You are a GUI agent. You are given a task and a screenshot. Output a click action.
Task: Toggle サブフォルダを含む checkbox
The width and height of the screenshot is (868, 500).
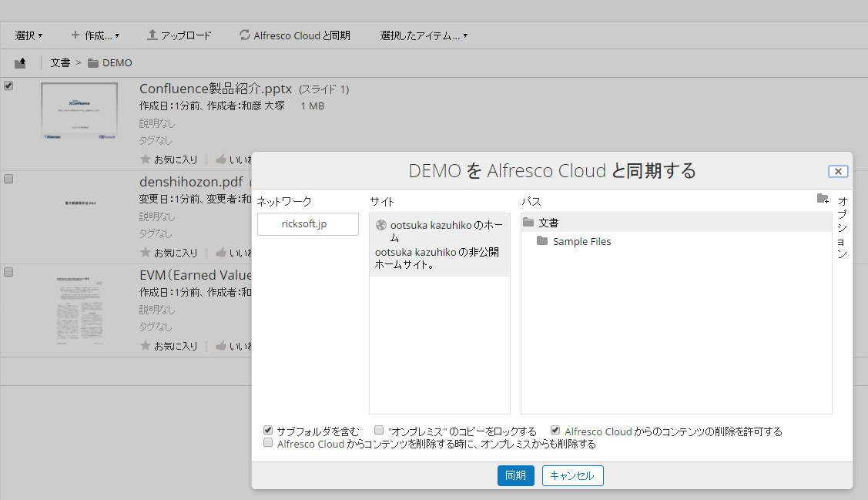(268, 430)
